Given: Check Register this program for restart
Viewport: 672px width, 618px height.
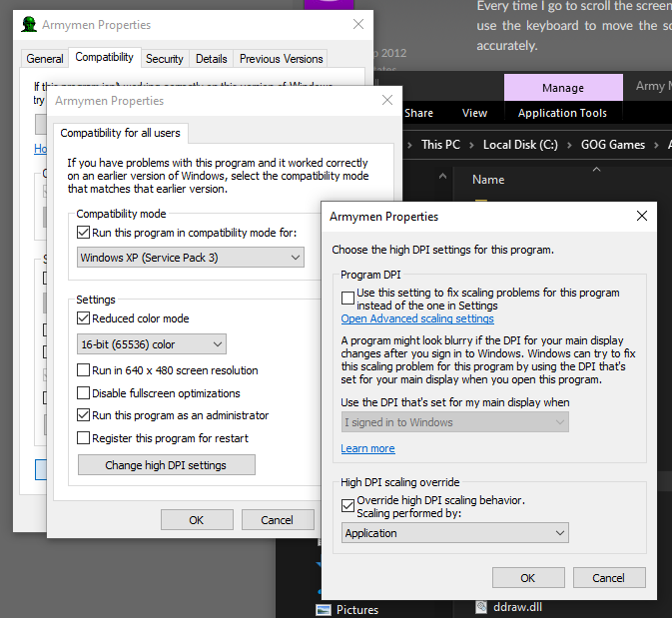Looking at the screenshot, I should (x=83, y=438).
